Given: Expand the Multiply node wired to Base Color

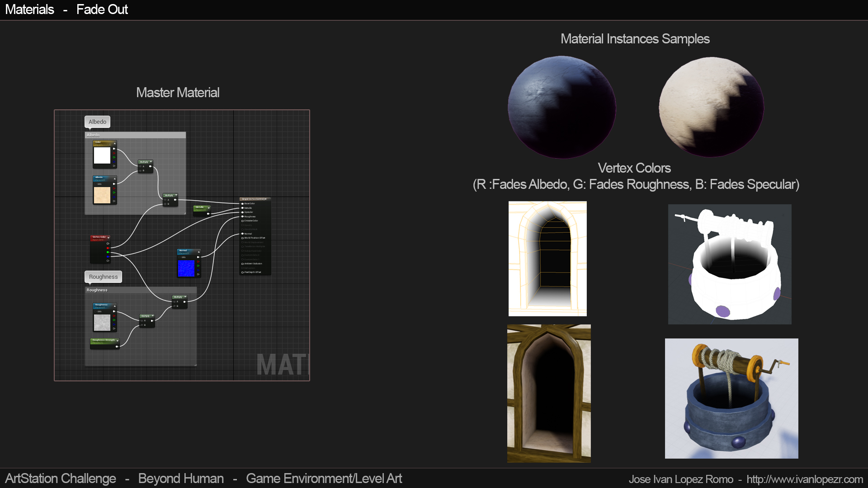Looking at the screenshot, I should pyautogui.click(x=176, y=196).
